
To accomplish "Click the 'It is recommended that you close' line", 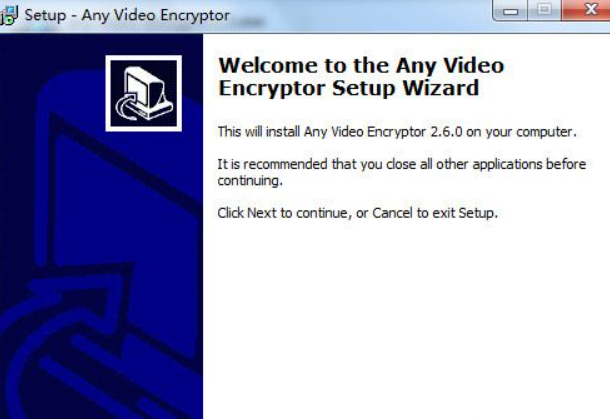I will pos(401,165).
